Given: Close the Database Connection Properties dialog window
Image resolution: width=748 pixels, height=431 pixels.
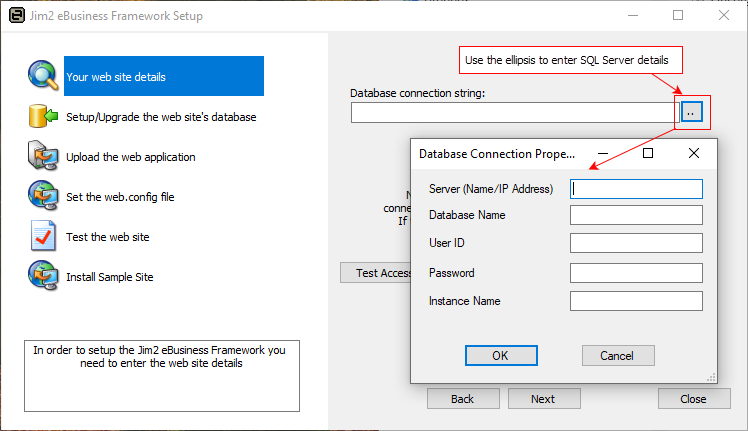Looking at the screenshot, I should pos(694,154).
